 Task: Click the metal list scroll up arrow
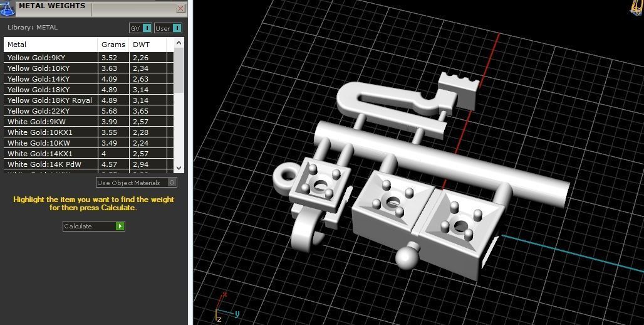click(179, 43)
